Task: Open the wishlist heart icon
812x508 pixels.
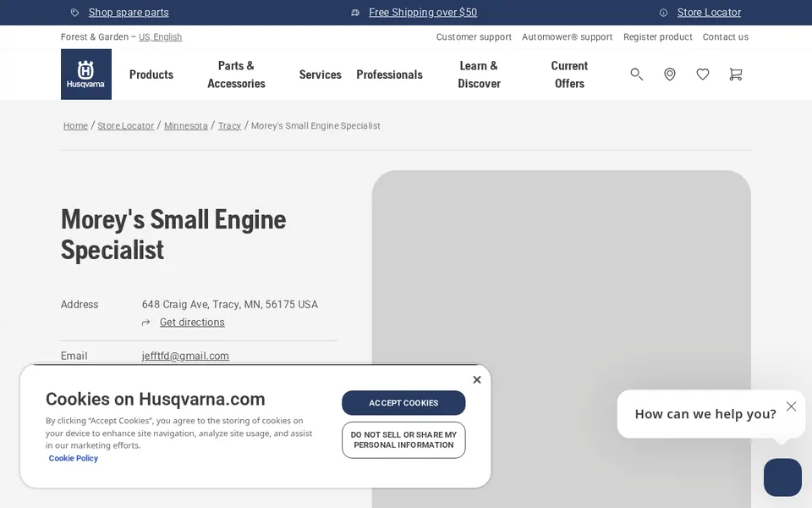Action: [703, 75]
